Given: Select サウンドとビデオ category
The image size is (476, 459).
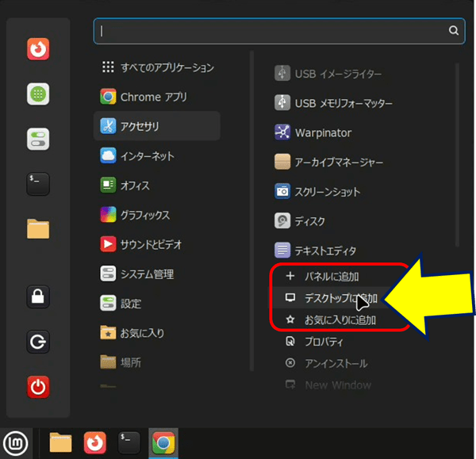Looking at the screenshot, I should point(157,244).
